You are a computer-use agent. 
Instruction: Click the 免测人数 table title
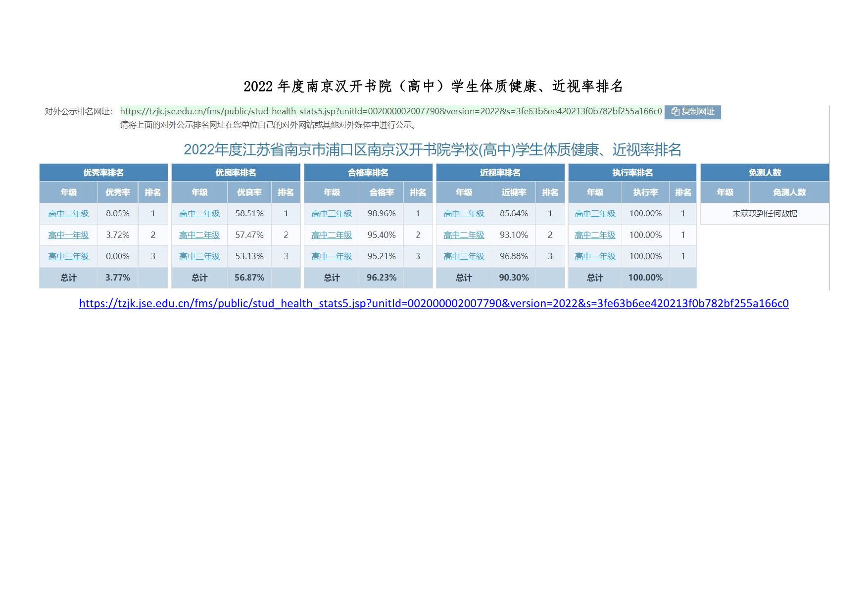coord(765,173)
